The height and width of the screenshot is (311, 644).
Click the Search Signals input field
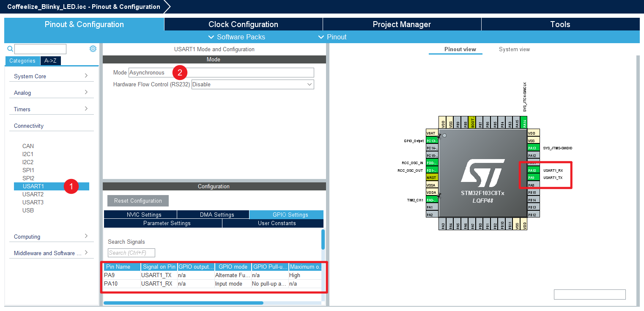[x=131, y=253]
